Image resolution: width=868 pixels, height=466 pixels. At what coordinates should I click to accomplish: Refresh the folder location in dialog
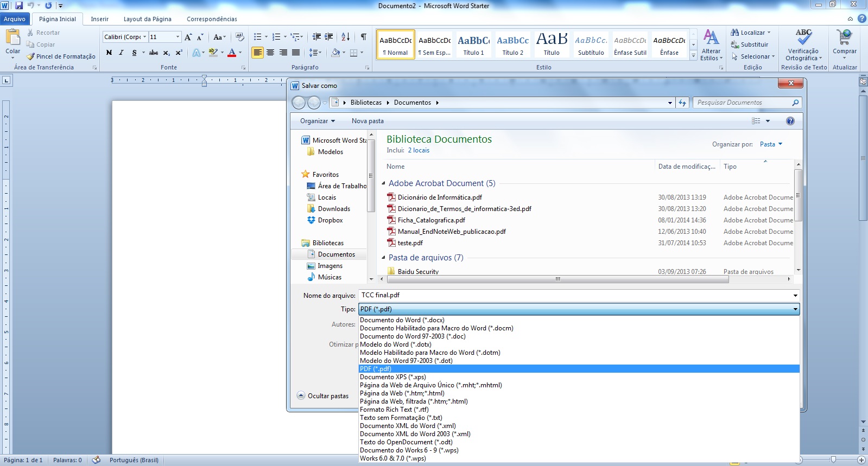[682, 103]
